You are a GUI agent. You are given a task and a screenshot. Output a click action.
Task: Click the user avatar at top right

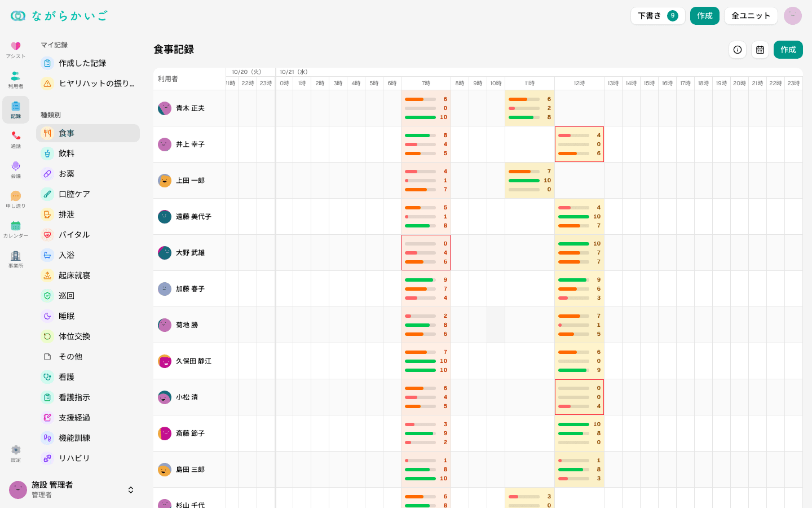793,16
